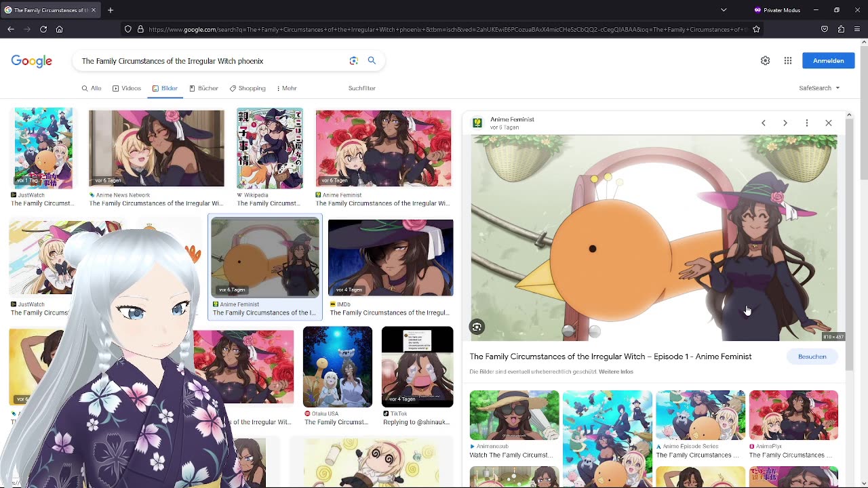Open the SafeSearch dropdown
The image size is (868, 488).
coord(819,88)
